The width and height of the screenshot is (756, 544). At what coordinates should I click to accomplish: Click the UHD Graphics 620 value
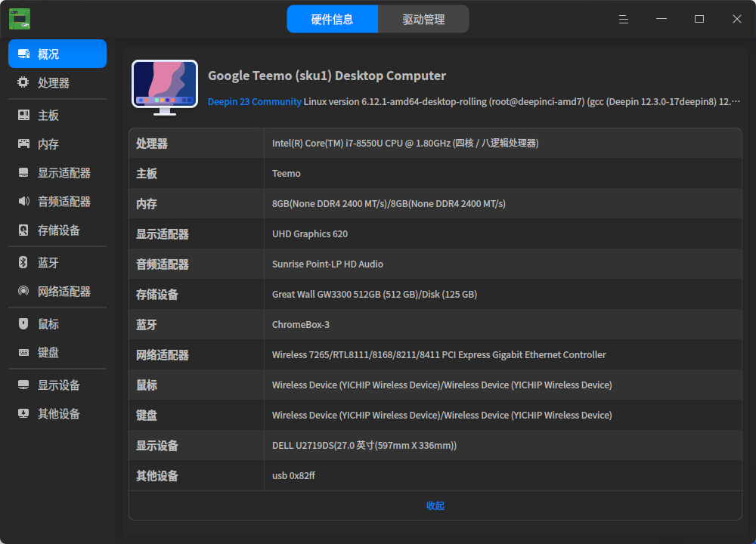pyautogui.click(x=310, y=233)
